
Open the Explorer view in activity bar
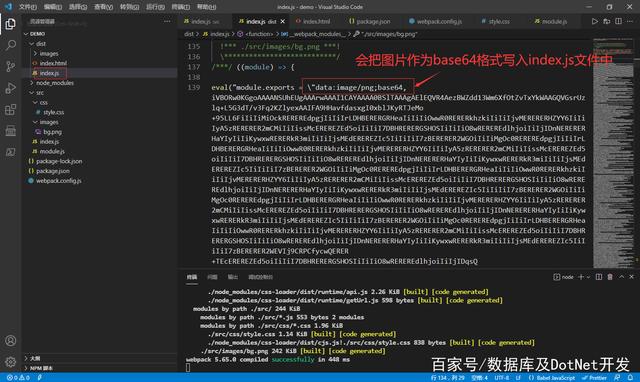[11, 24]
